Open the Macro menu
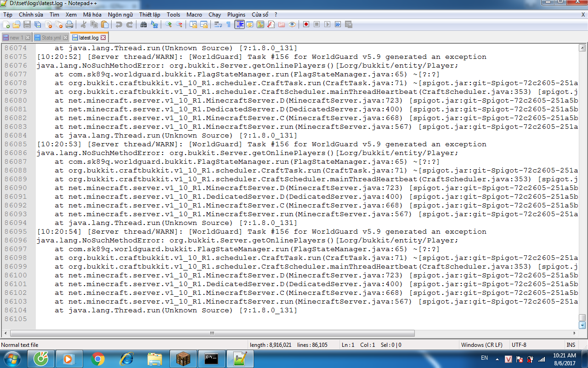This screenshot has height=368, width=588. click(194, 15)
